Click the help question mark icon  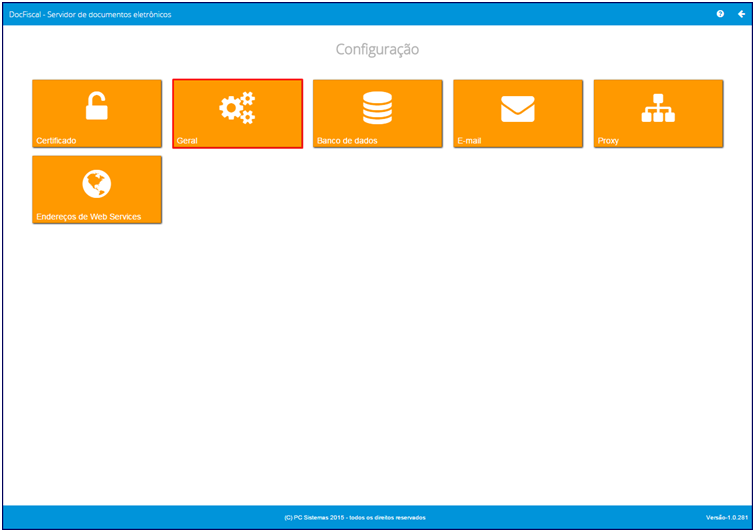[720, 14]
